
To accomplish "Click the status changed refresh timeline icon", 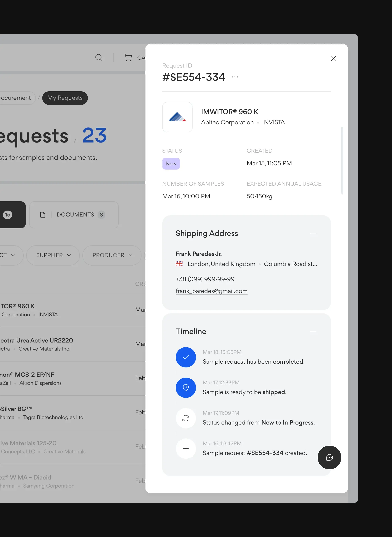I will point(186,418).
